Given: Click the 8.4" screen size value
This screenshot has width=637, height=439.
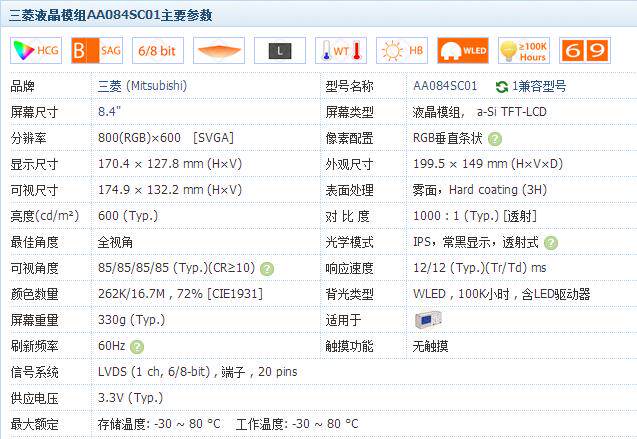Looking at the screenshot, I should pos(109,112).
